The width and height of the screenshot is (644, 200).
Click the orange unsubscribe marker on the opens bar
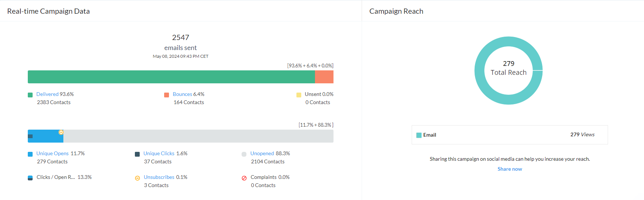pyautogui.click(x=61, y=132)
